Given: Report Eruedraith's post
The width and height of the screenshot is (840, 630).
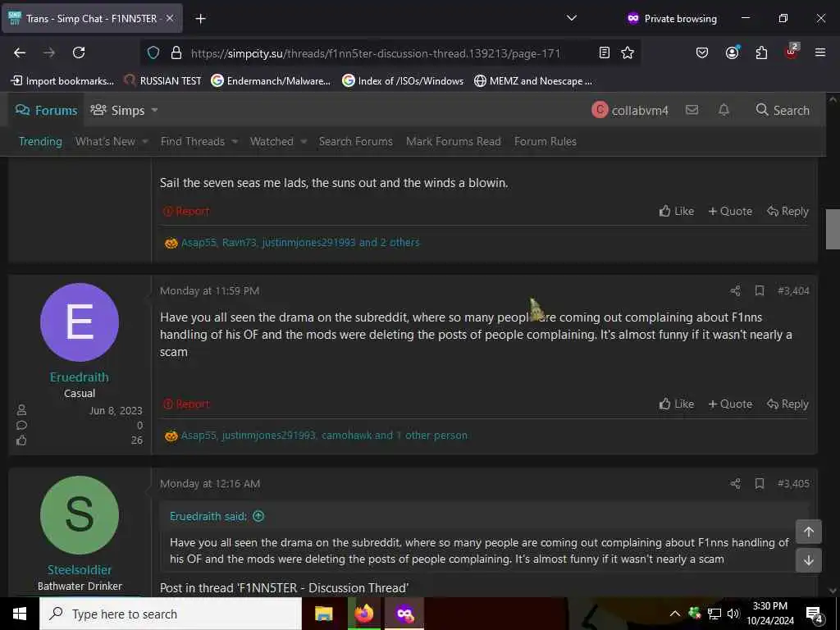Looking at the screenshot, I should click(186, 404).
